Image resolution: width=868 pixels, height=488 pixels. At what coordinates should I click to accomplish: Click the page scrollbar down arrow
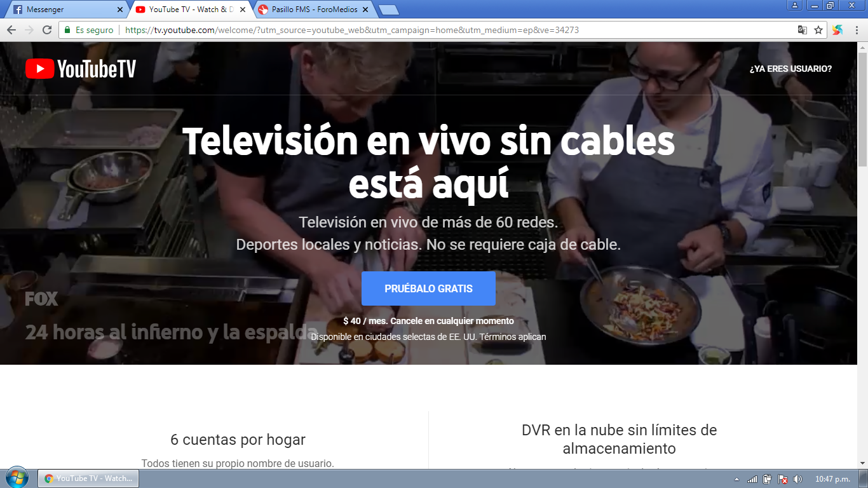pos(862,464)
